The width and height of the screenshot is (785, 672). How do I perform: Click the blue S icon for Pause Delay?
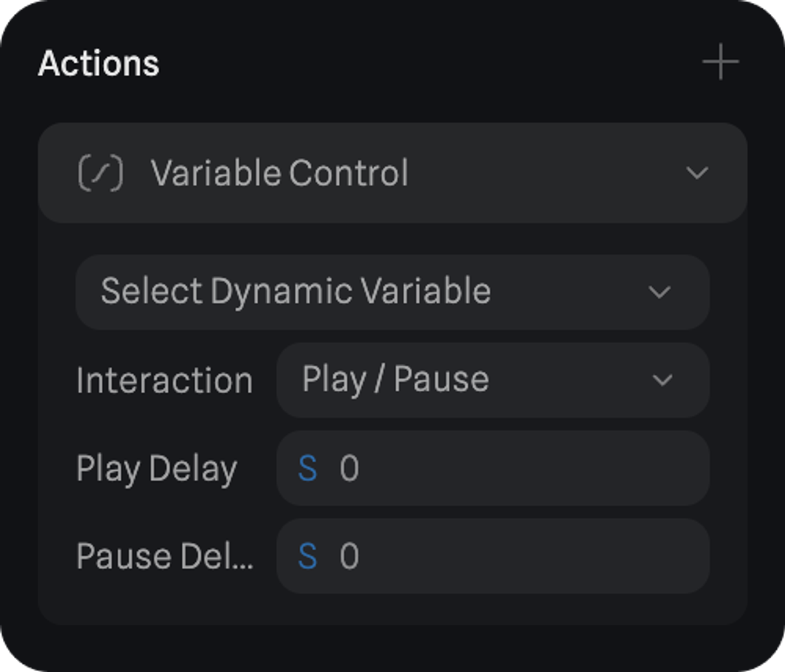point(308,556)
